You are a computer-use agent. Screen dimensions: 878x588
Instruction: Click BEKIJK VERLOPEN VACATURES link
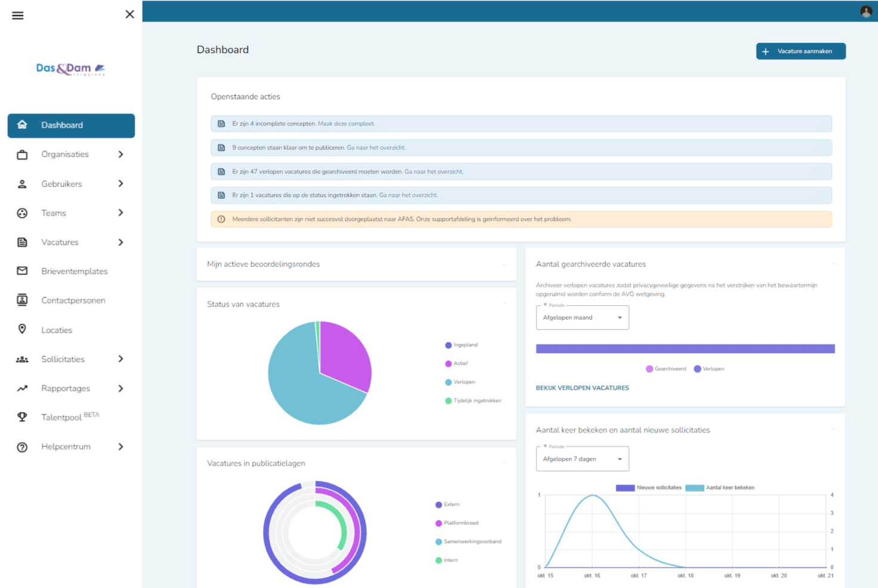pos(582,388)
